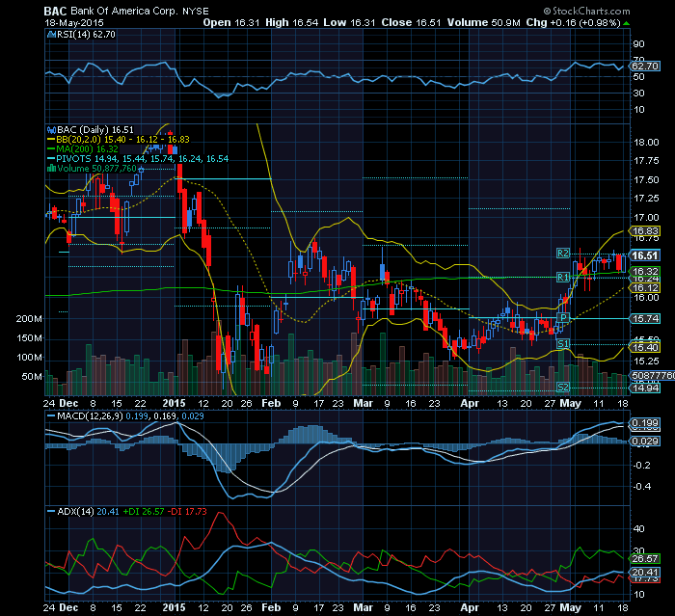Click the Low 16.31 value

tap(349, 23)
